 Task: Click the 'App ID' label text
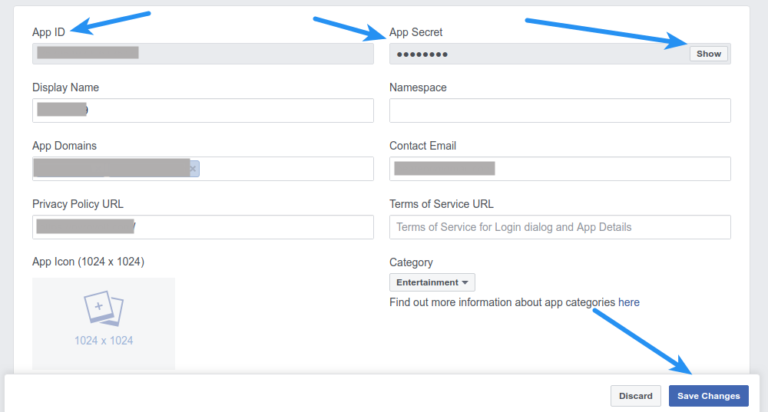pyautogui.click(x=48, y=32)
